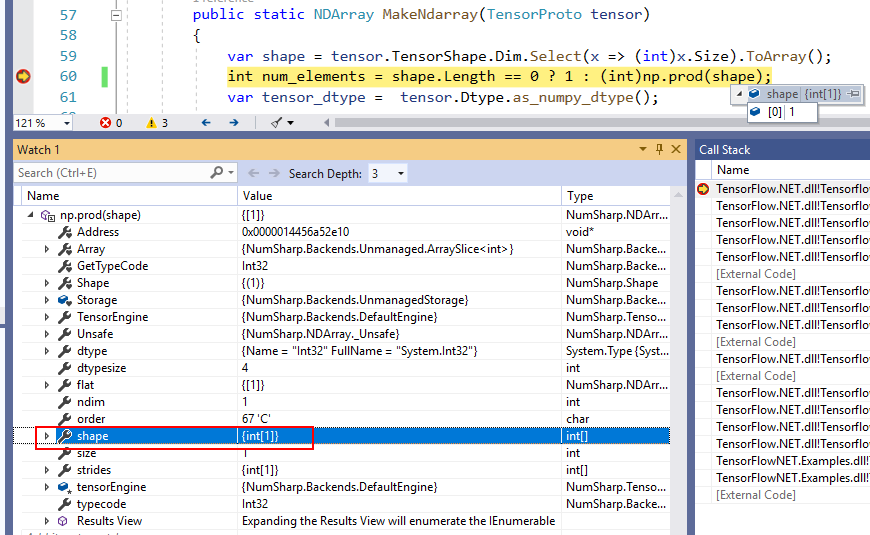Close the Watch 1 panel
Image resolution: width=870 pixels, height=535 pixels.
[676, 149]
